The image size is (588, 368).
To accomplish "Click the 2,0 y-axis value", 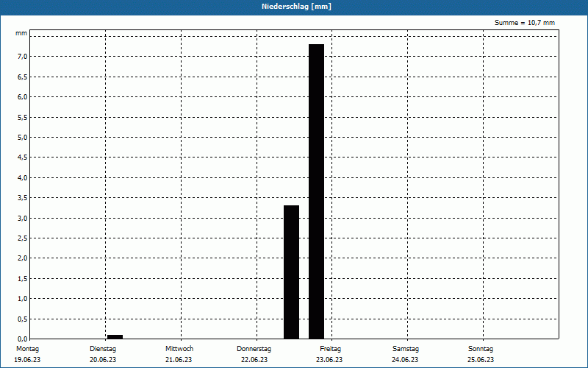I will coord(23,258).
